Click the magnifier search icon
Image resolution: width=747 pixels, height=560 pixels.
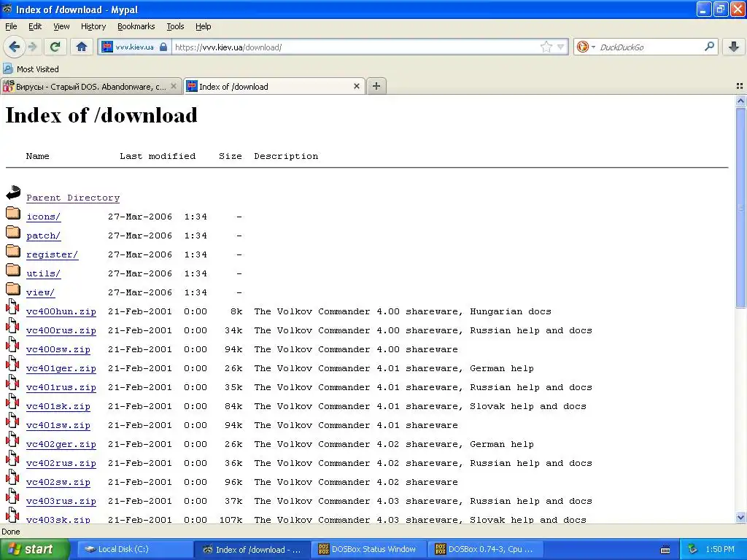(x=709, y=46)
